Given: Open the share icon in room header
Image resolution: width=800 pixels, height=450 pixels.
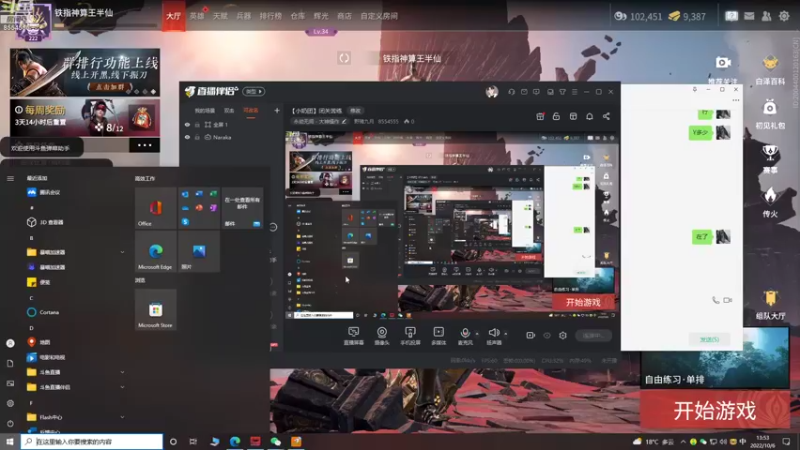Looking at the screenshot, I should [606, 116].
